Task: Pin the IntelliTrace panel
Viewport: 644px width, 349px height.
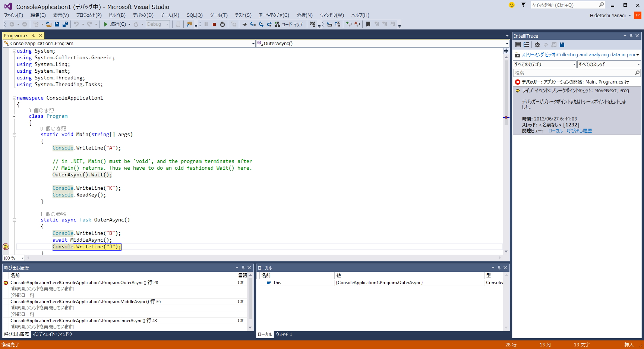Action: coord(631,35)
